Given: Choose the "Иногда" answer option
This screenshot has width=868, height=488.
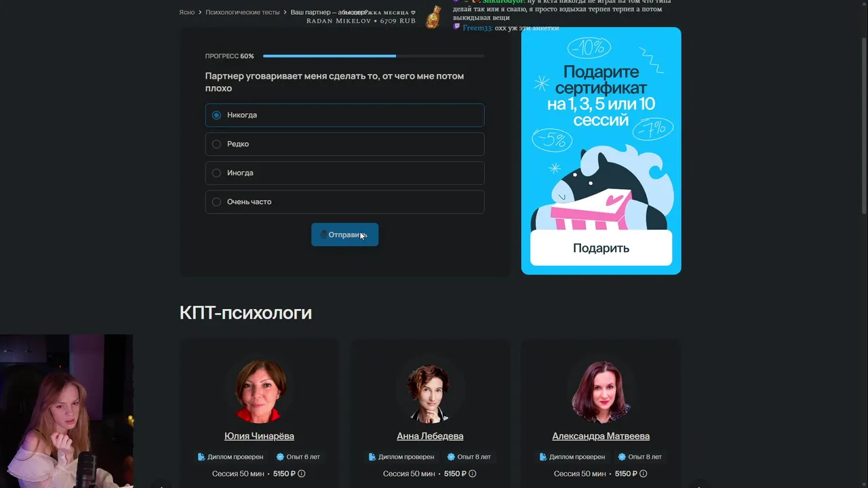Looking at the screenshot, I should [344, 173].
